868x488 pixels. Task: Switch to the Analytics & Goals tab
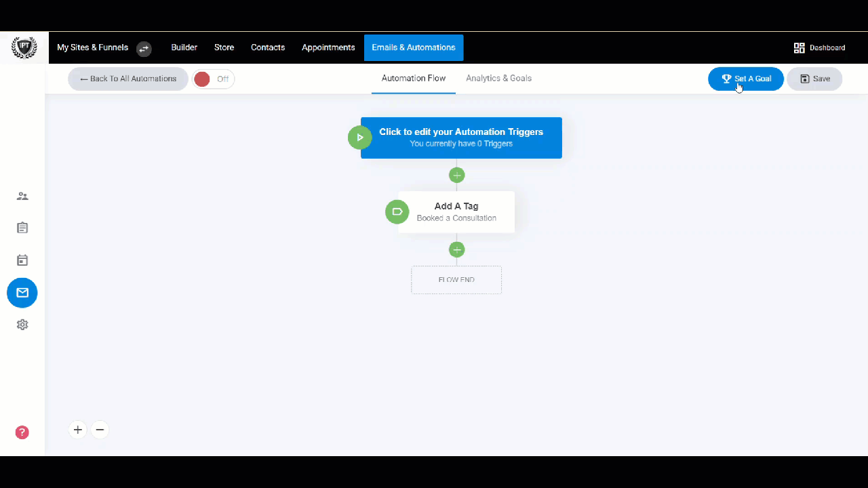(498, 78)
